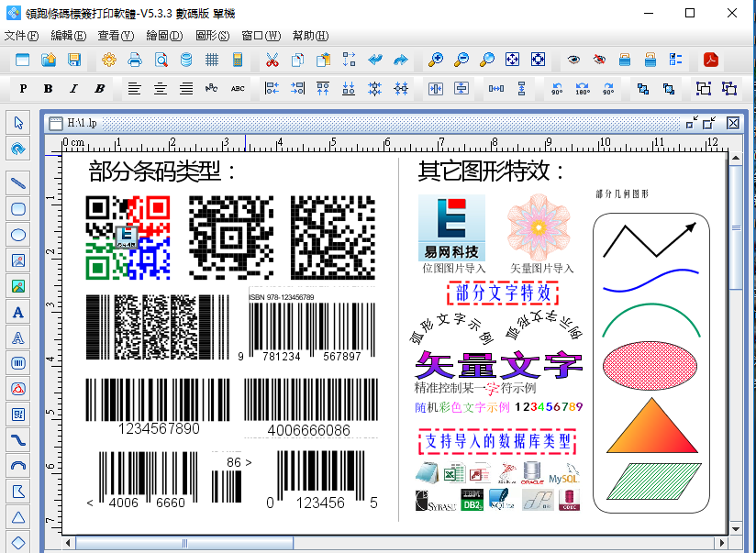Click the zoom out magnifier
The image size is (756, 553).
(461, 60)
